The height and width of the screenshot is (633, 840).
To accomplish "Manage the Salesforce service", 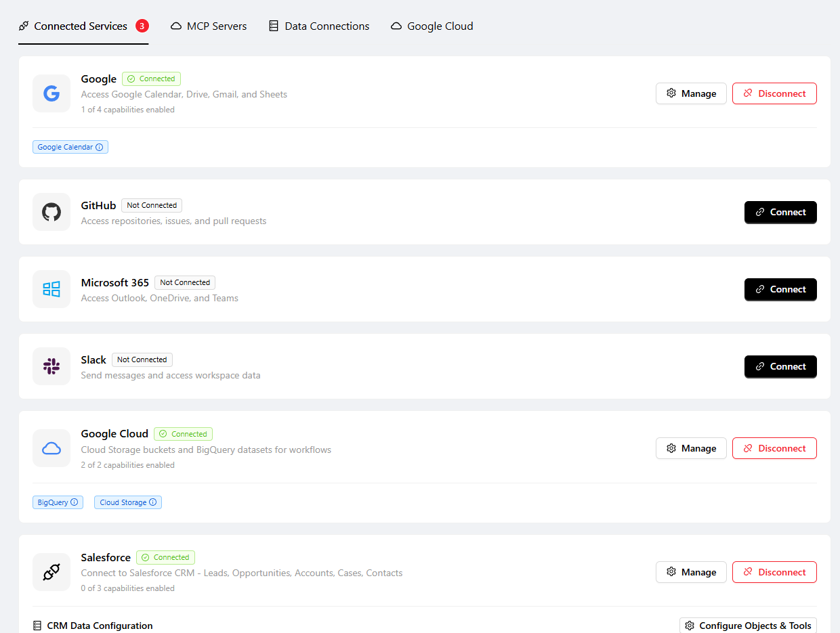I will (691, 572).
